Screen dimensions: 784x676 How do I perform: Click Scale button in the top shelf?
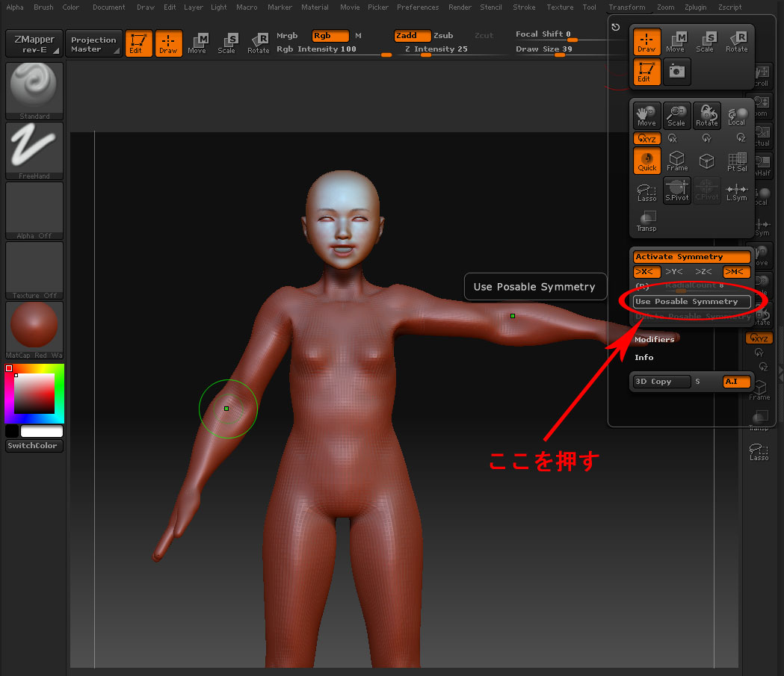coord(227,43)
